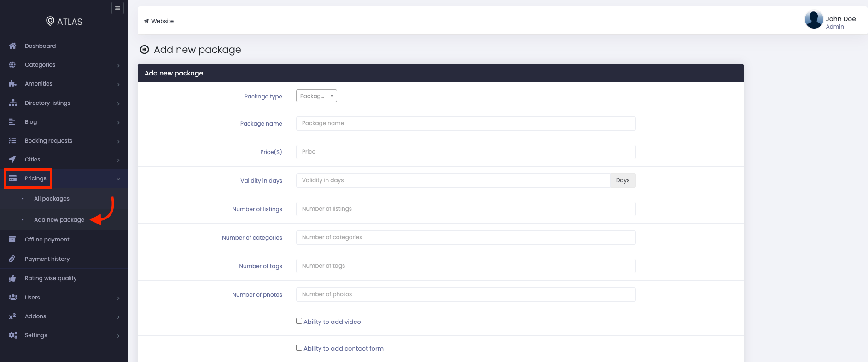Click the Cities paper plane icon
The height and width of the screenshot is (362, 868).
click(12, 160)
